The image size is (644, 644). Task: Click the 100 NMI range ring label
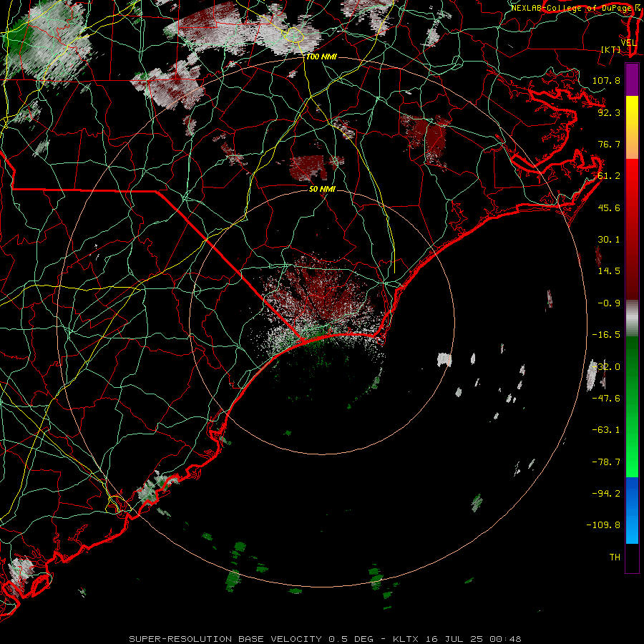[x=321, y=57]
